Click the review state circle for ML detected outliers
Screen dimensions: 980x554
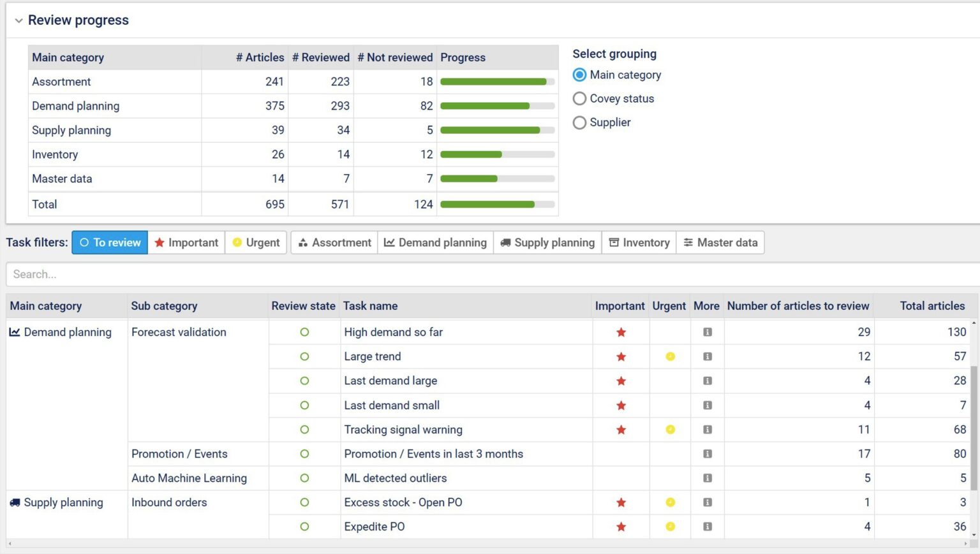[304, 478]
